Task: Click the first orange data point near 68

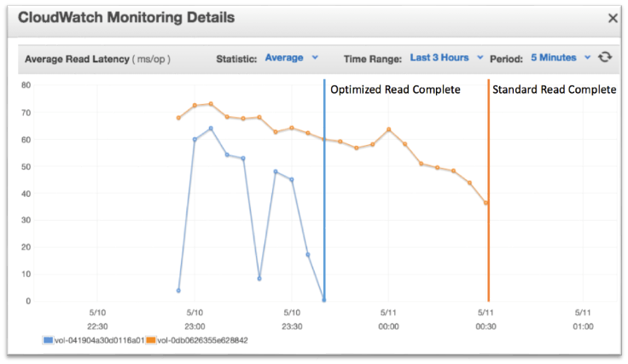Action: tap(178, 118)
